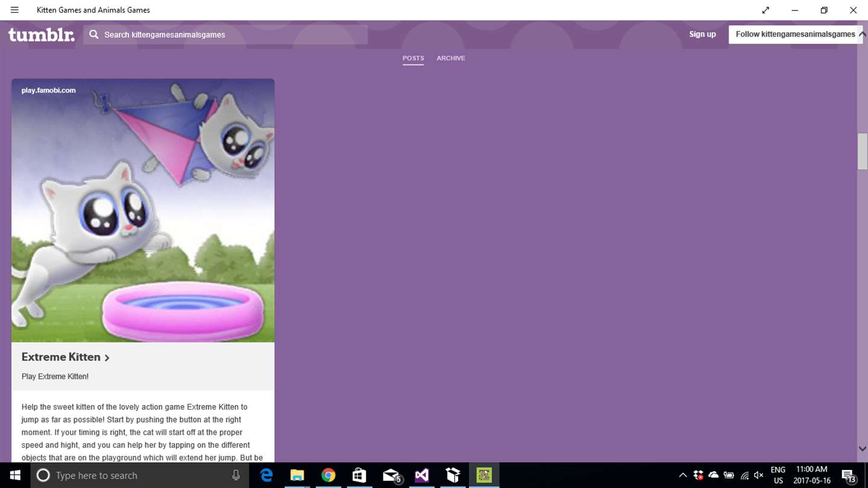Image resolution: width=868 pixels, height=488 pixels.
Task: Open the clock showing 11:00 AM
Action: pos(812,475)
